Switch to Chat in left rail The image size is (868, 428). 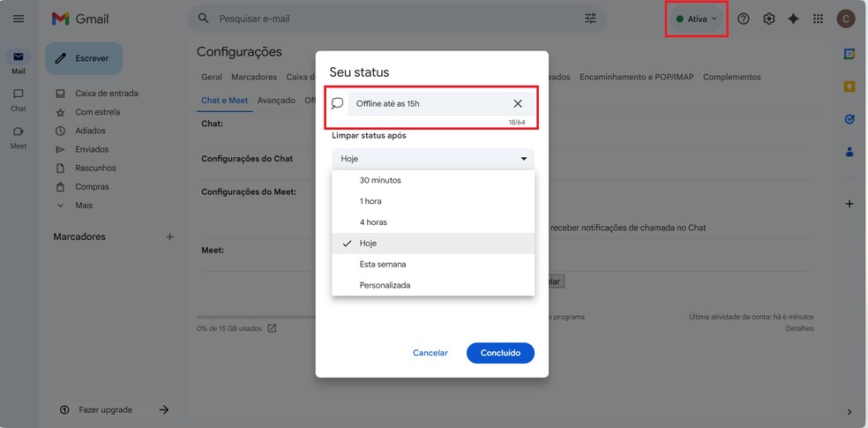19,100
